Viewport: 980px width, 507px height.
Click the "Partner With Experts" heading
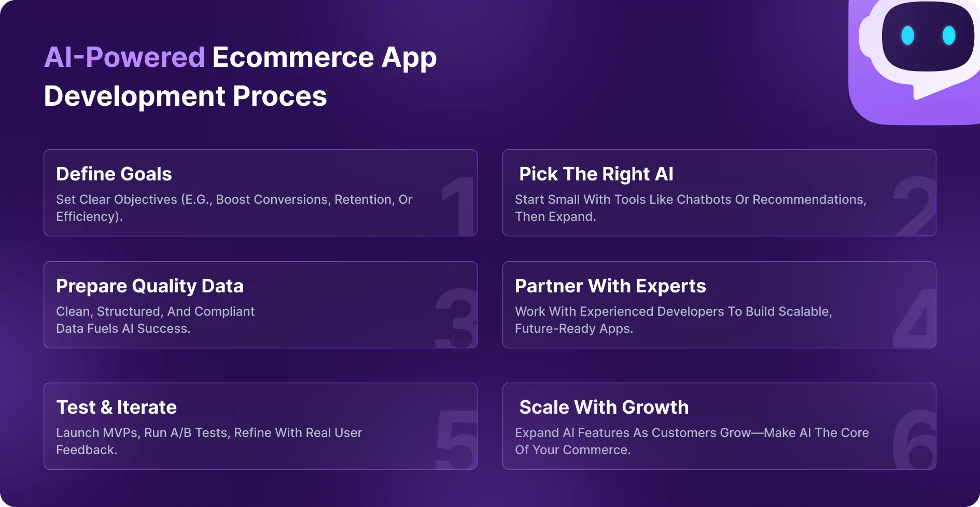610,286
